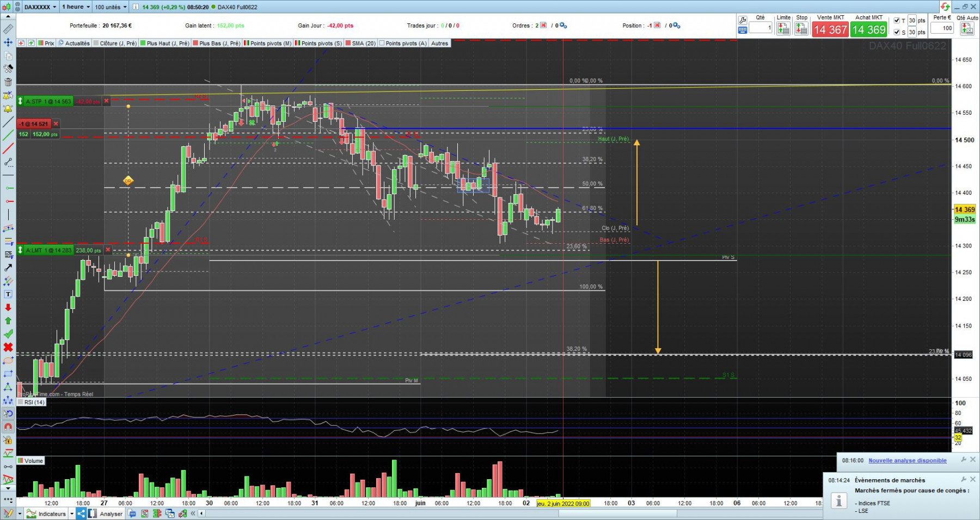Viewport: 980px width, 520px height.
Task: Pick the red trend line tool
Action: point(8,148)
